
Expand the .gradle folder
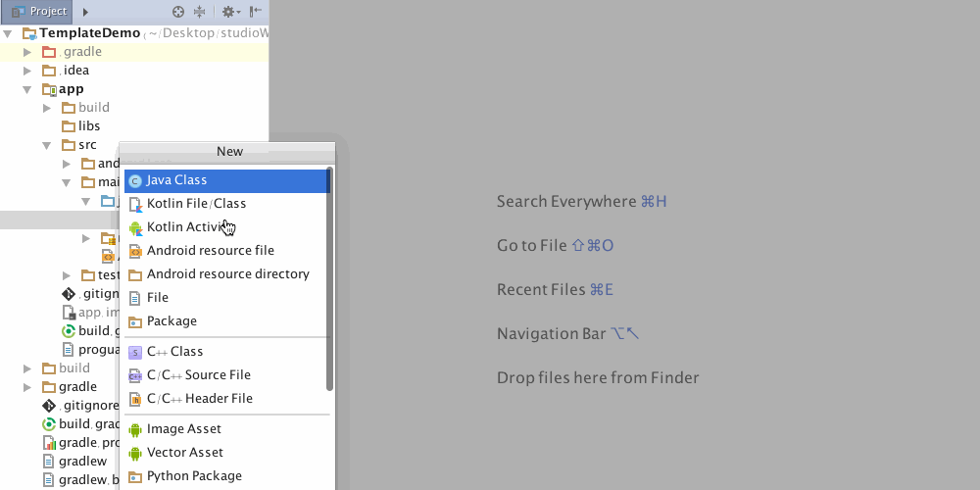tap(27, 52)
